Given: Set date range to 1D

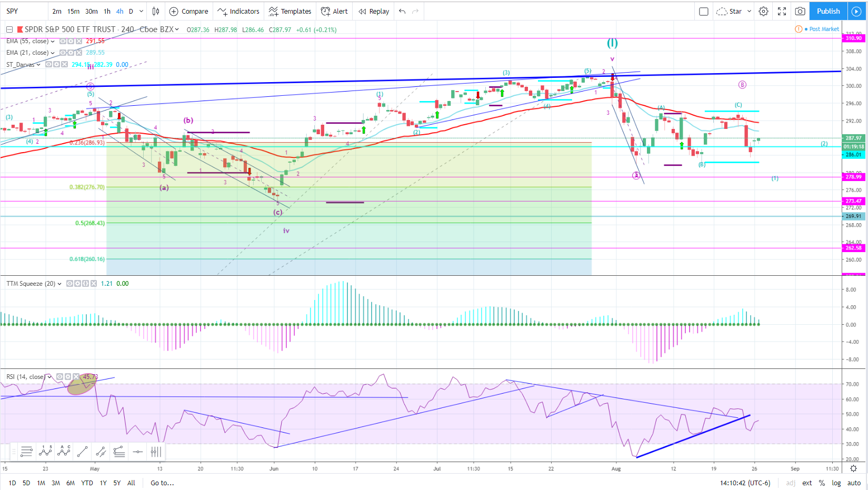Looking at the screenshot, I should (12, 483).
